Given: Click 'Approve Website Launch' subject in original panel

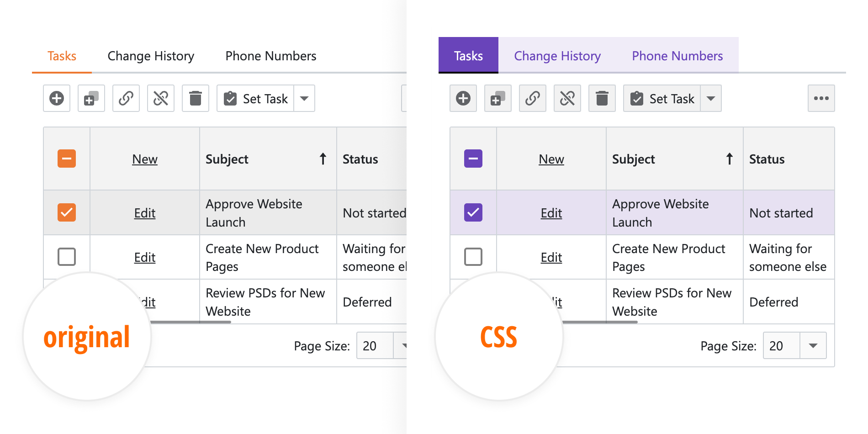Looking at the screenshot, I should (254, 213).
